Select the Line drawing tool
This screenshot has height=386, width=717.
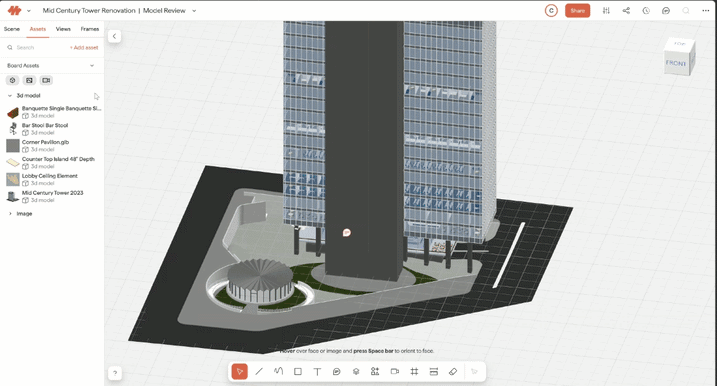[x=259, y=371]
